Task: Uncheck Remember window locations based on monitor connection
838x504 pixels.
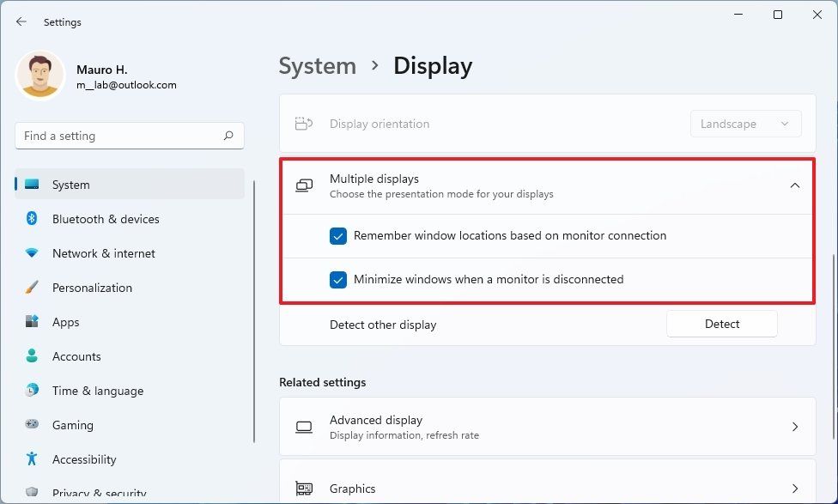Action: tap(337, 235)
